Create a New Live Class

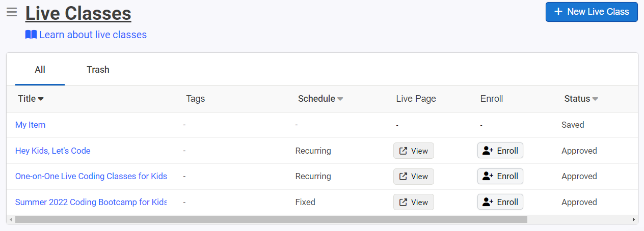click(592, 12)
